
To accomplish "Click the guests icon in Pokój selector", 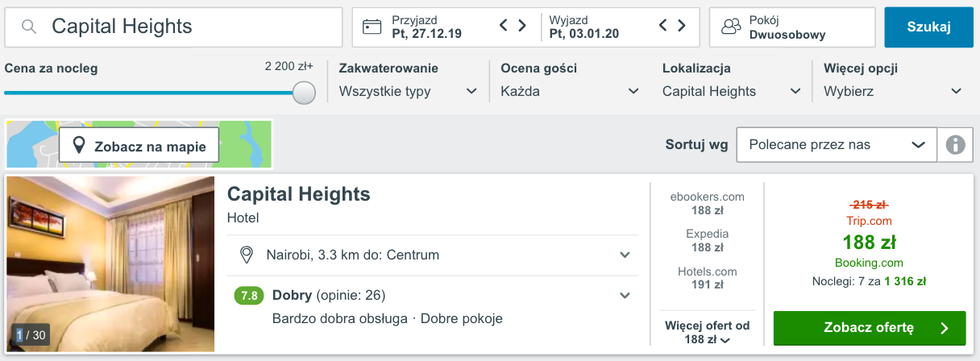I will tap(731, 27).
